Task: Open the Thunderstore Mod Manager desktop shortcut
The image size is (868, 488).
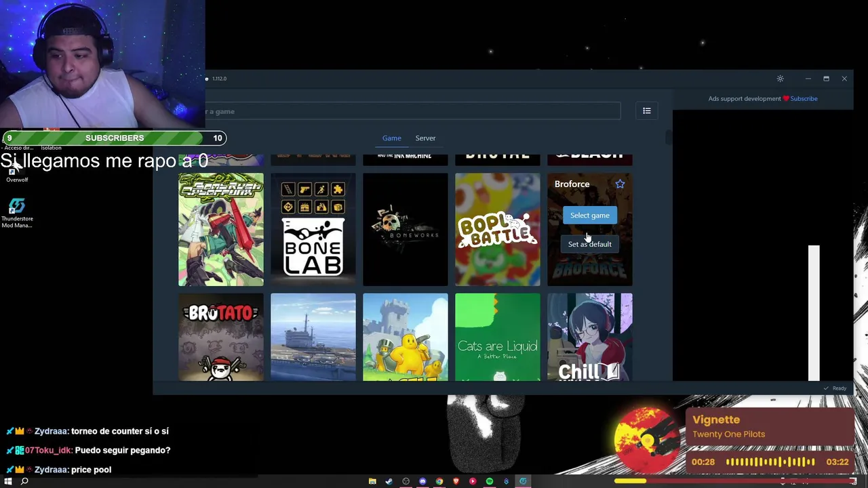Action: click(x=17, y=213)
